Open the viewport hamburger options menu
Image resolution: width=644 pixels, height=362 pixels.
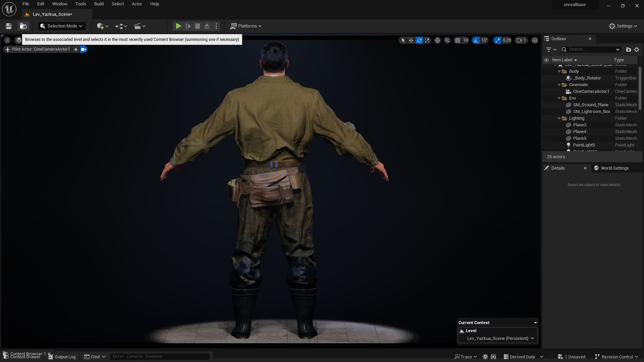tap(7, 40)
